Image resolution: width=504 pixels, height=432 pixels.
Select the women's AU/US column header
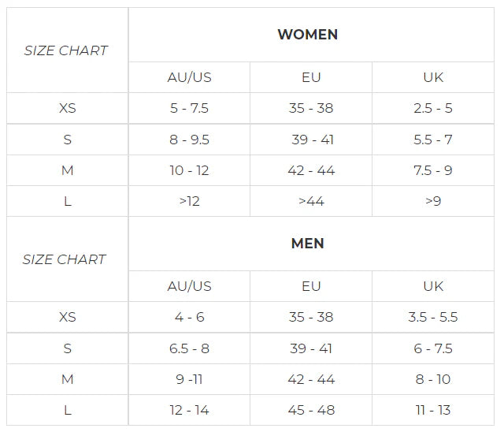[x=189, y=77]
